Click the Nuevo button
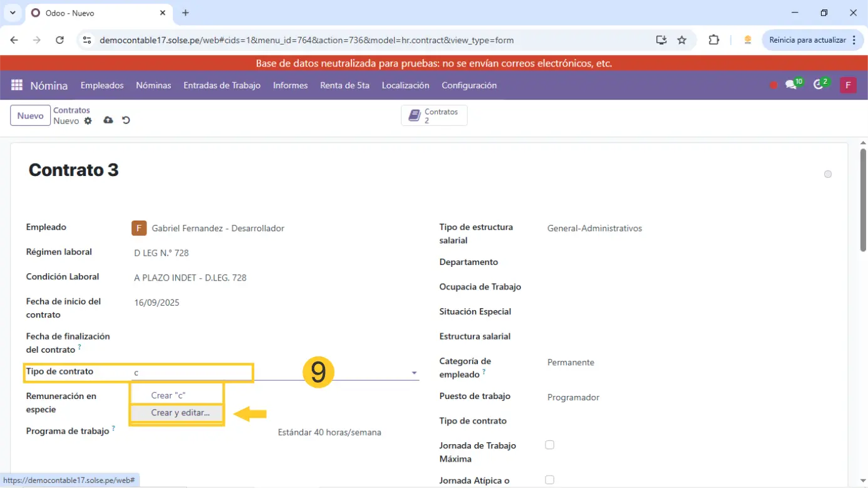This screenshot has width=868, height=488. [x=30, y=116]
